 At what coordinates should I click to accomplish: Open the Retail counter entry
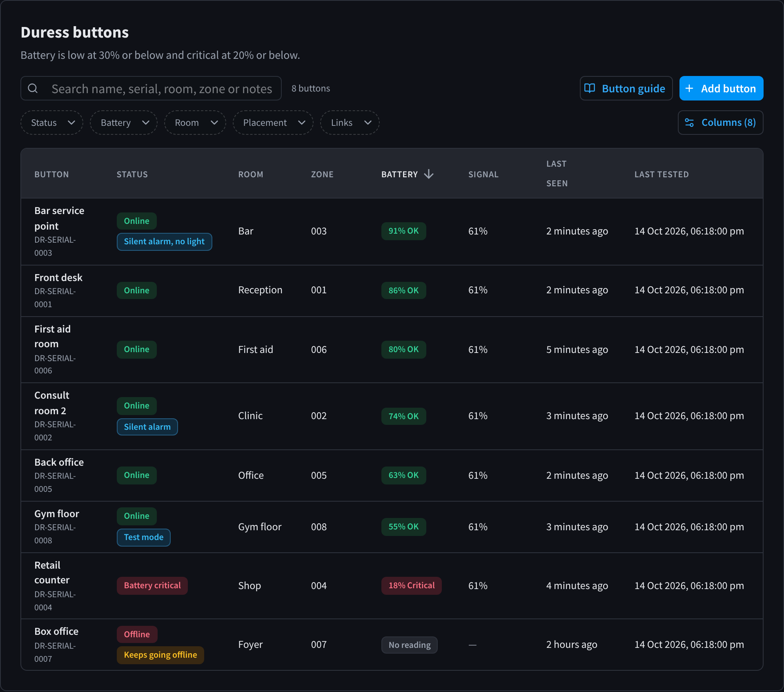click(x=52, y=572)
